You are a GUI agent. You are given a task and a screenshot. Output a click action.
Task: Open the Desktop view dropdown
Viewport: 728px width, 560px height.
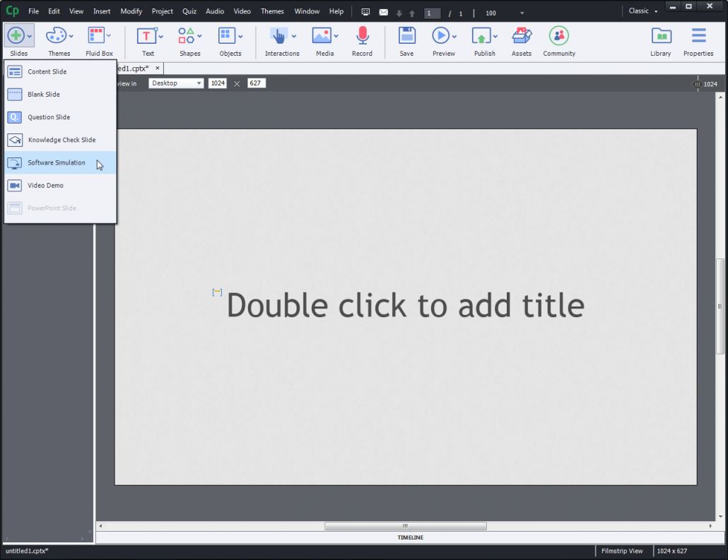click(175, 83)
